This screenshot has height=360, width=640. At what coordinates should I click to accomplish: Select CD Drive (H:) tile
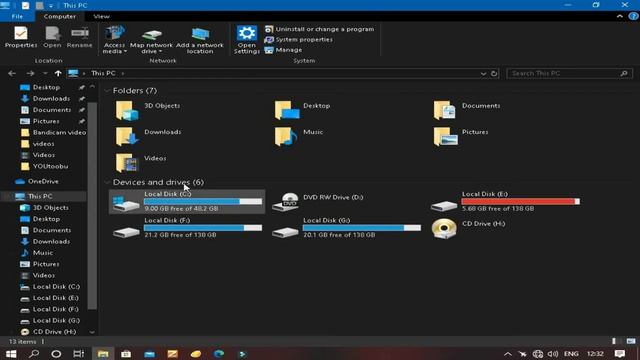[469, 228]
